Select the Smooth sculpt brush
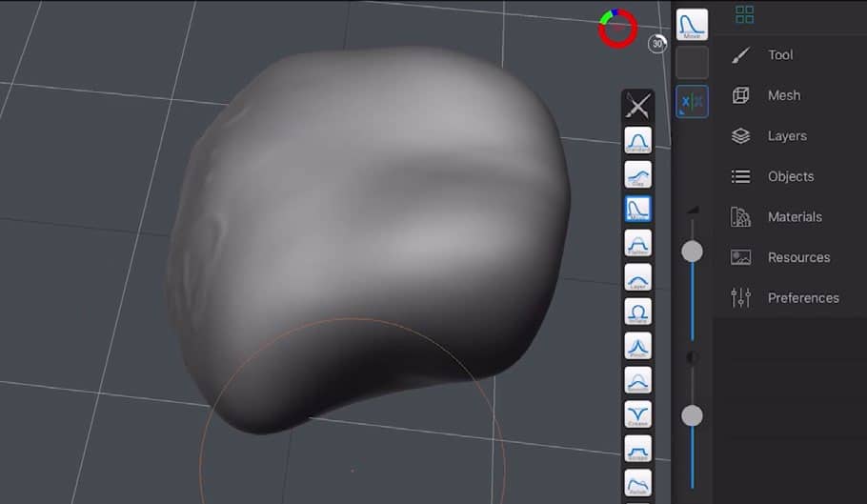Screen dimensions: 867x504 click(637, 380)
